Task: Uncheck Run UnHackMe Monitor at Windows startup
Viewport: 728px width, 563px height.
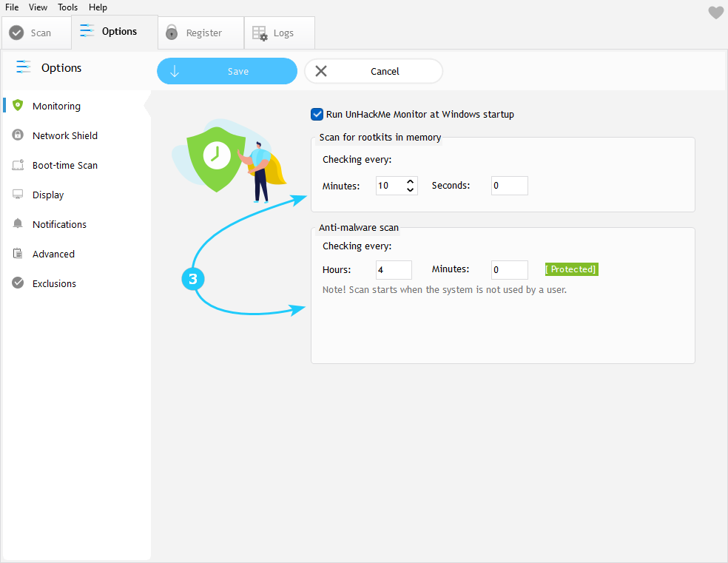Action: 317,115
